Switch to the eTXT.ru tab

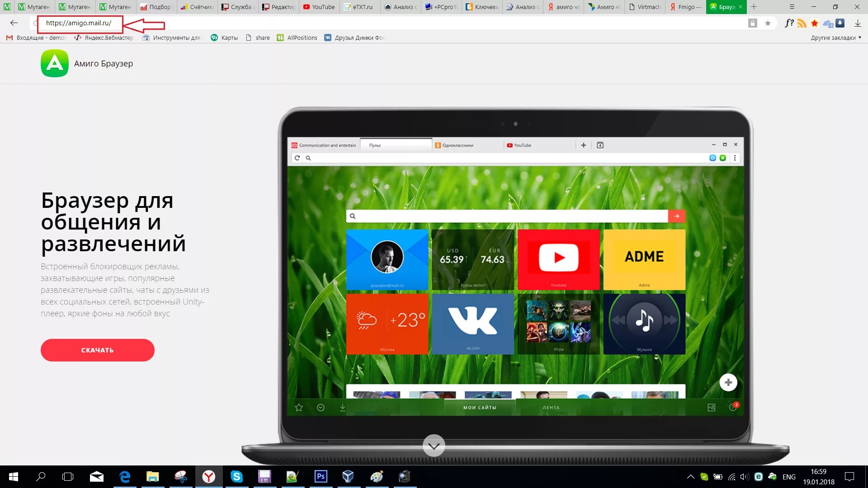[360, 7]
